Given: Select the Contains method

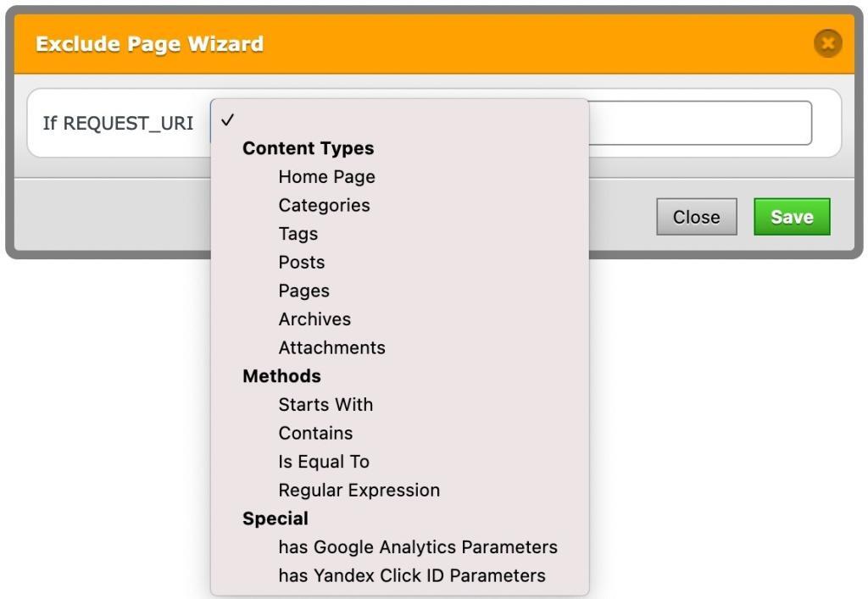Looking at the screenshot, I should pos(315,433).
